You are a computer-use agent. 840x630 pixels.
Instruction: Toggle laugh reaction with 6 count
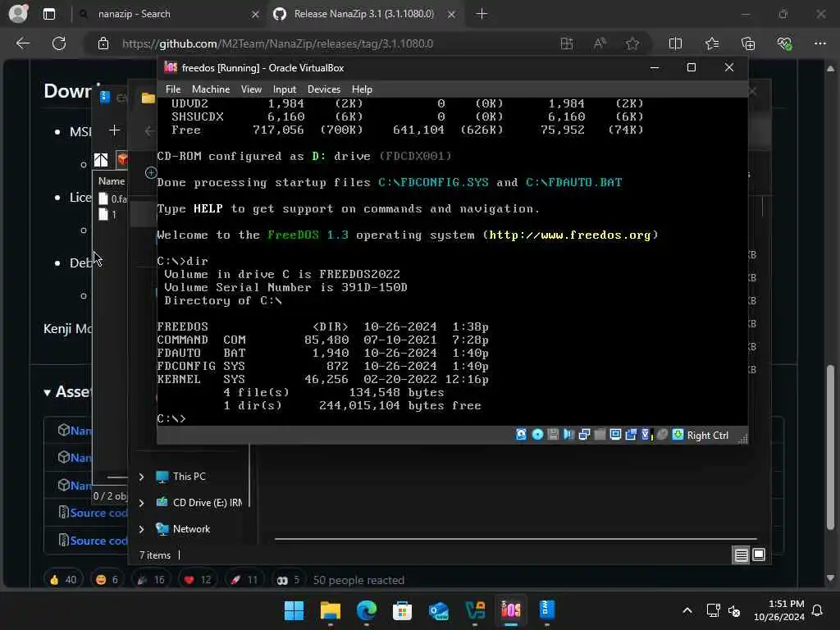pyautogui.click(x=107, y=580)
